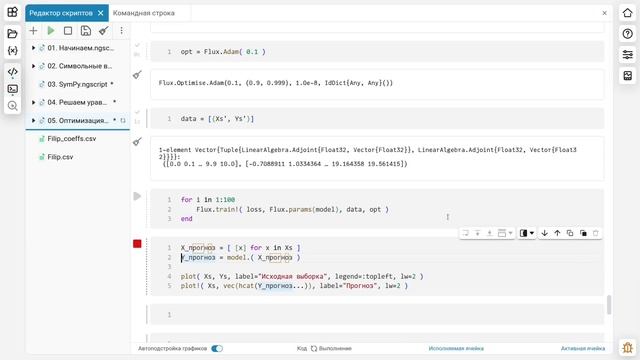Open the insert cell type dropdown arrow
640x360 pixels.
click(x=511, y=233)
